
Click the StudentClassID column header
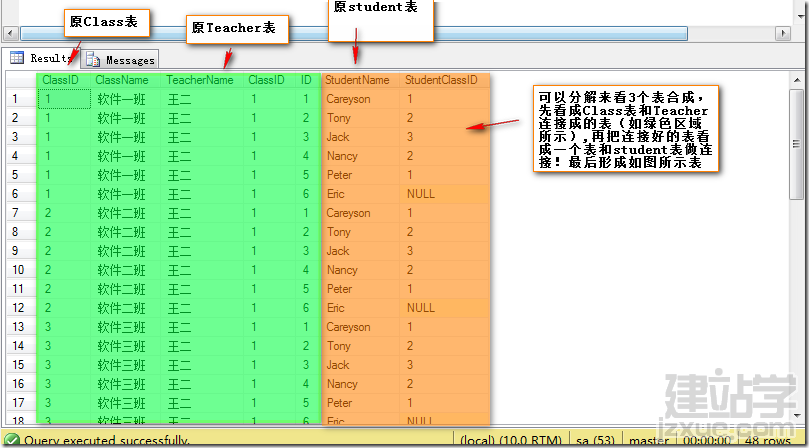[442, 80]
